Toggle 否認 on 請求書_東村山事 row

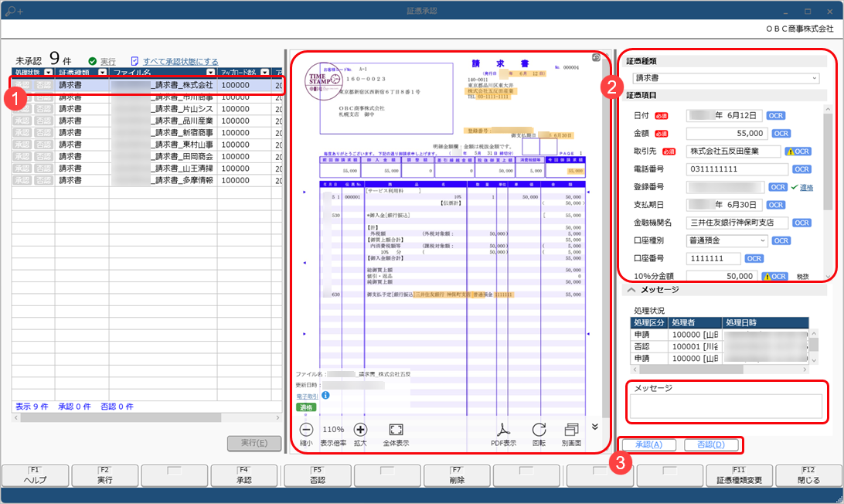coord(43,145)
